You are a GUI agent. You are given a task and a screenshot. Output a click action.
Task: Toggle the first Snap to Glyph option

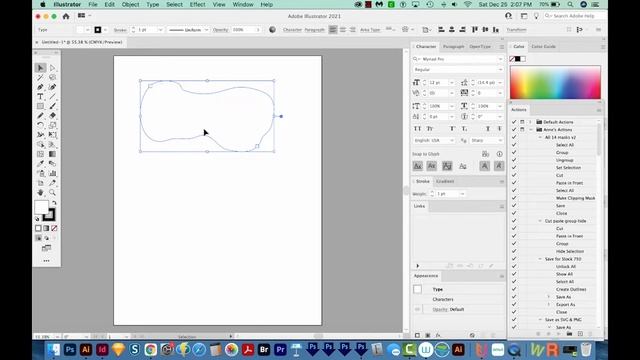418,166
